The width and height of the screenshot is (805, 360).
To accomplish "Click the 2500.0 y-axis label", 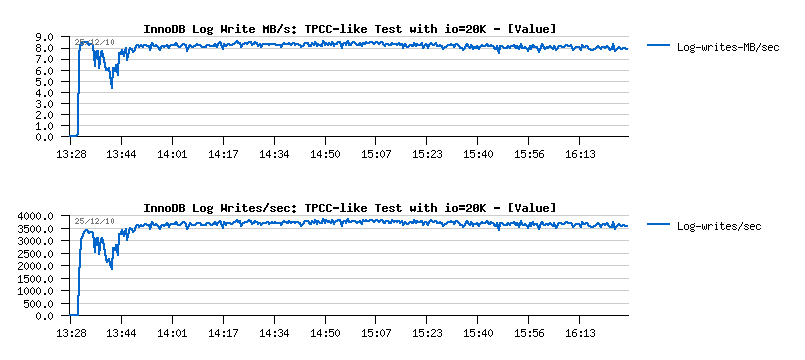I will (35, 254).
